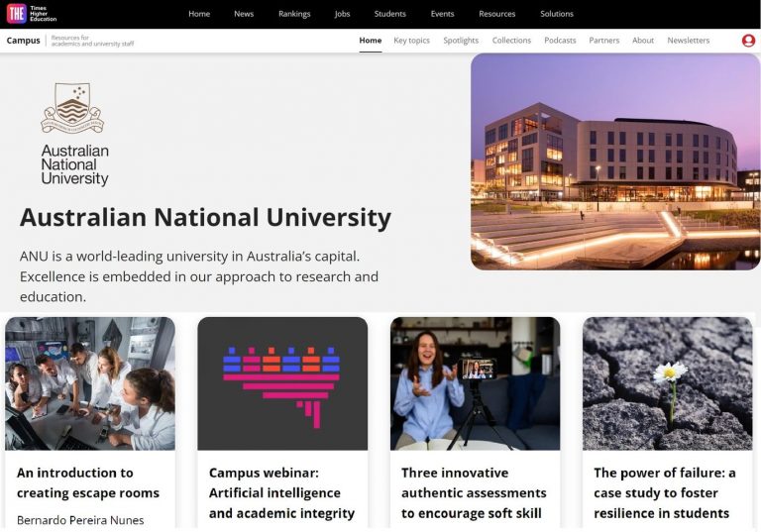The width and height of the screenshot is (761, 532).
Task: Click author name Bernardo Pereira Nunes
Action: pyautogui.click(x=80, y=520)
